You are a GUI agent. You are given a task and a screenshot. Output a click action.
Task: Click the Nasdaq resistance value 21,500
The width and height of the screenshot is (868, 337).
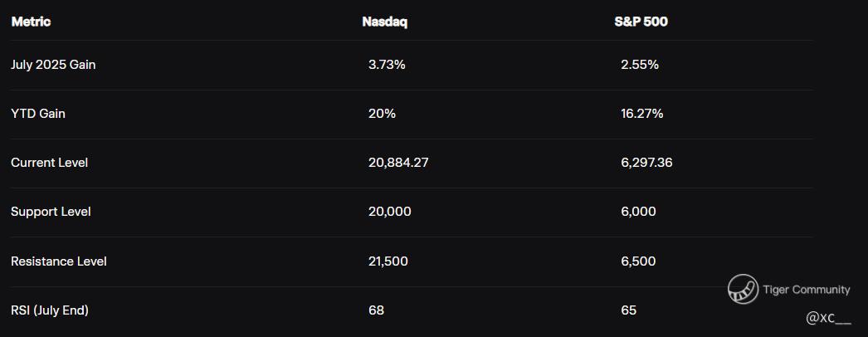coord(388,261)
